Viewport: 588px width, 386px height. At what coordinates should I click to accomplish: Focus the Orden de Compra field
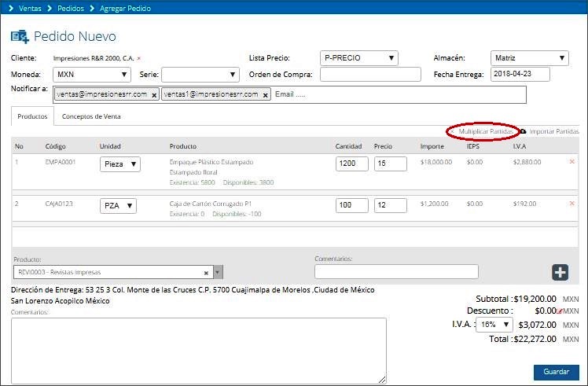click(370, 74)
